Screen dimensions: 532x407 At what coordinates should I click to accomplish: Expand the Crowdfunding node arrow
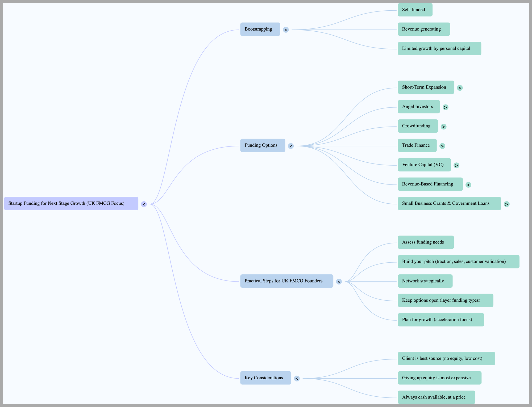[x=443, y=127]
